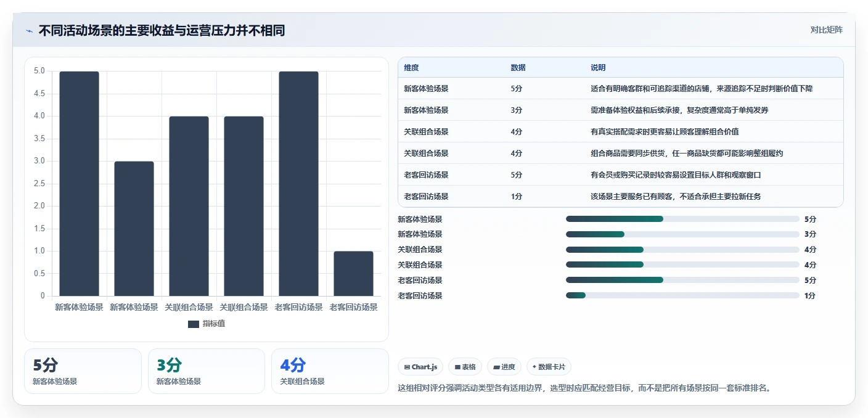Click the 0.5 y-axis label in the chart
Image resolution: width=868 pixels, height=418 pixels.
tap(39, 274)
